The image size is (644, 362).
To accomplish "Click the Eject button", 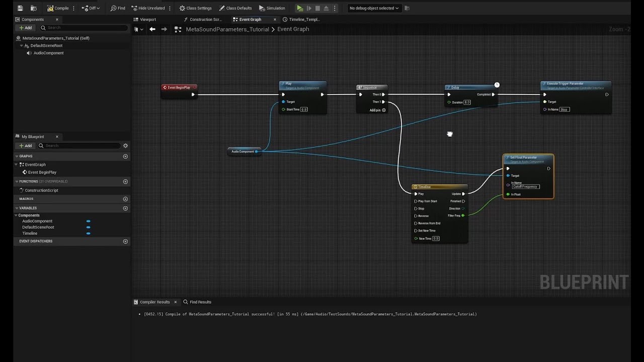I will (x=326, y=8).
